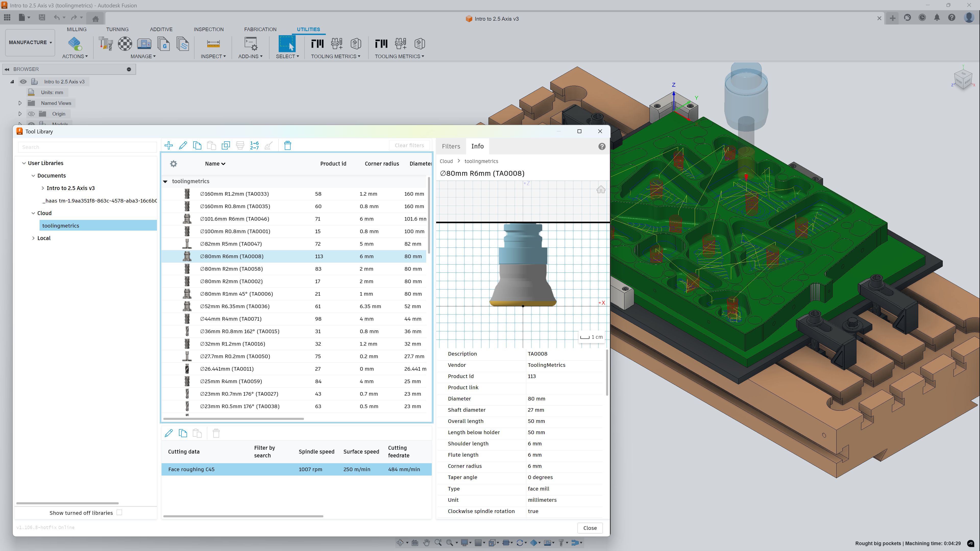Image resolution: width=980 pixels, height=551 pixels.
Task: Toggle visibility of Intro to 2.5 Axis v3
Action: point(23,82)
